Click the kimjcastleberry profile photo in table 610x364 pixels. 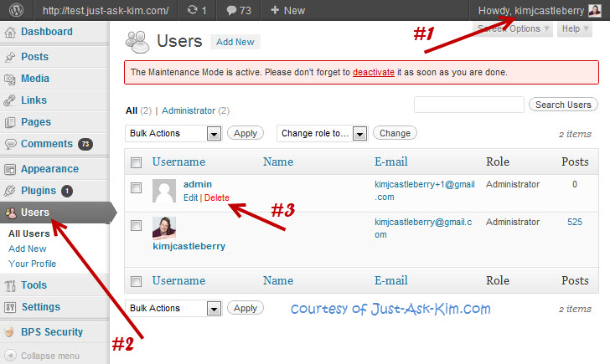(163, 228)
